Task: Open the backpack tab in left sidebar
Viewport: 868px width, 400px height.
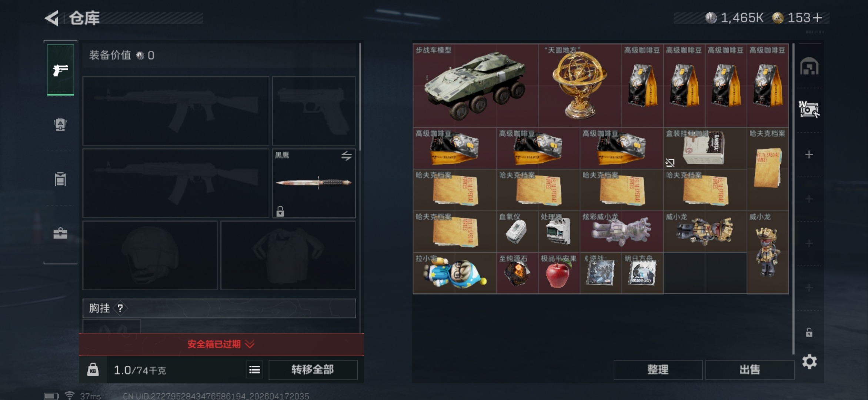Action: coord(60,124)
